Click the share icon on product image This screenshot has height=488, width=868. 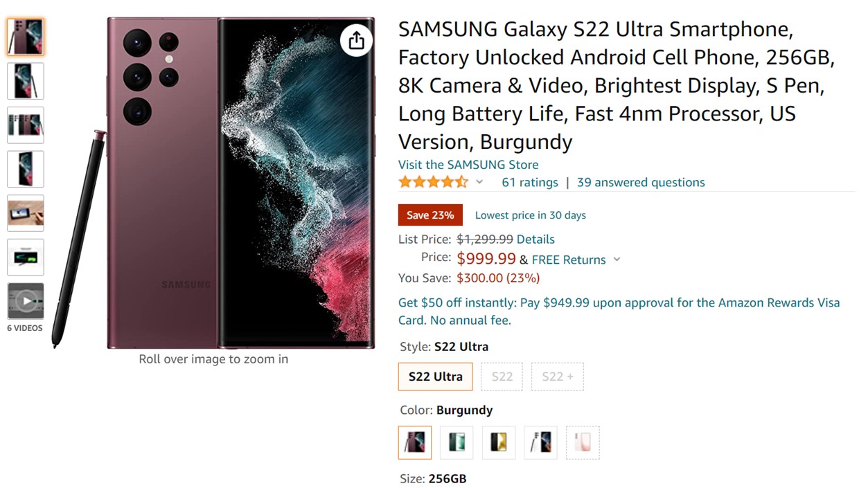(x=357, y=40)
